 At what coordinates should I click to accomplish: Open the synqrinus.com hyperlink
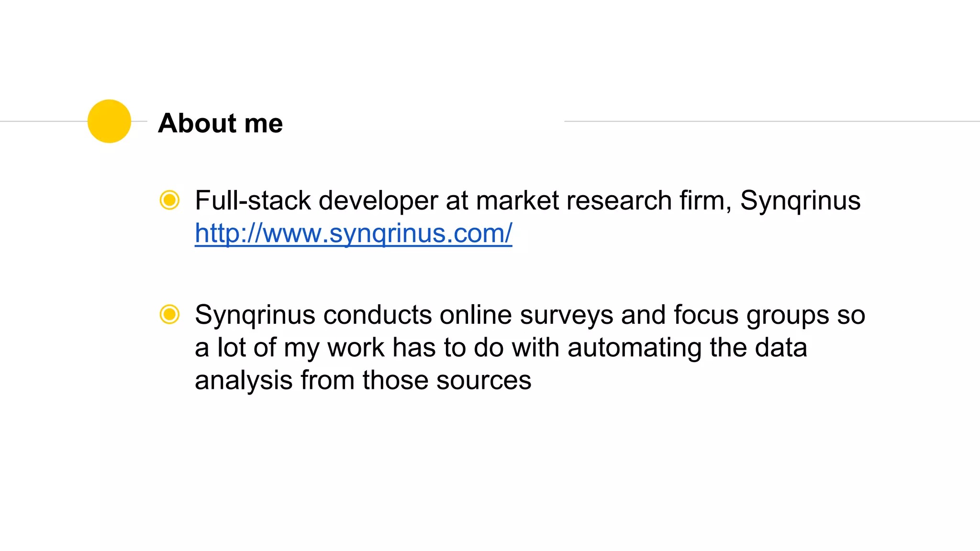click(x=353, y=233)
